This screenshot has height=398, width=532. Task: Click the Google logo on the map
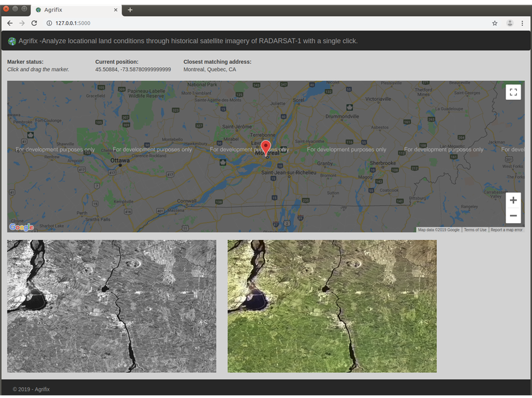pyautogui.click(x=21, y=227)
